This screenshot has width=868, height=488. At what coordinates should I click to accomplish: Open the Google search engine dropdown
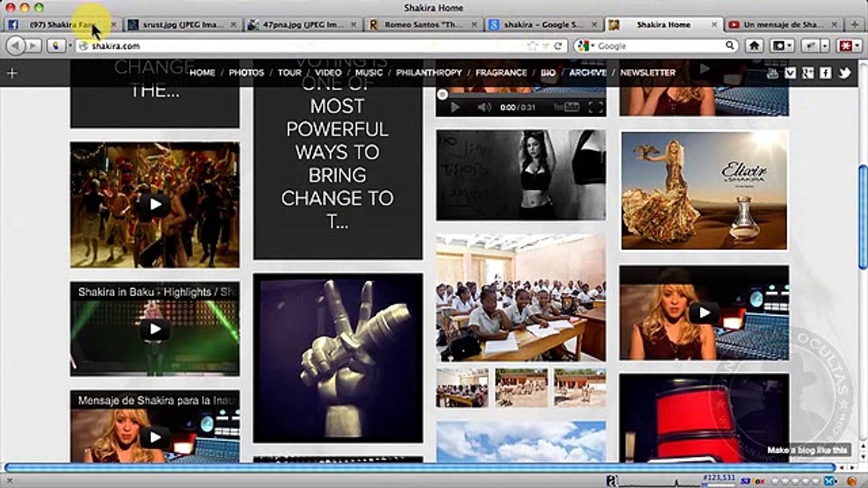tap(584, 45)
